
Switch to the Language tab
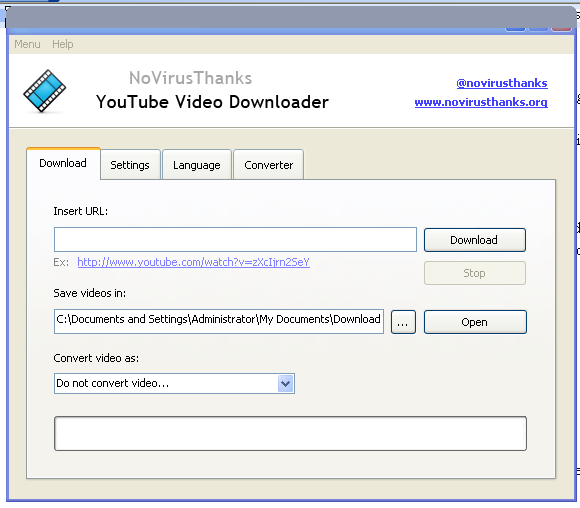coord(197,165)
